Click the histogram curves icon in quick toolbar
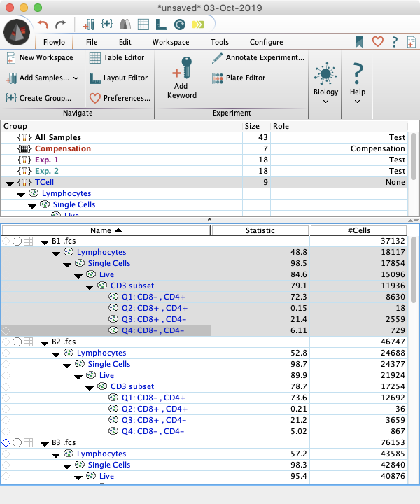420x504 pixels. (125, 24)
